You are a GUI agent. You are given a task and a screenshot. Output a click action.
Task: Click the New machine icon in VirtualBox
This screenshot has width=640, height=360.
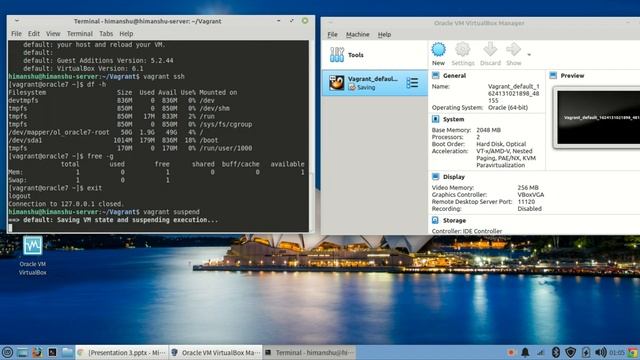pyautogui.click(x=438, y=50)
